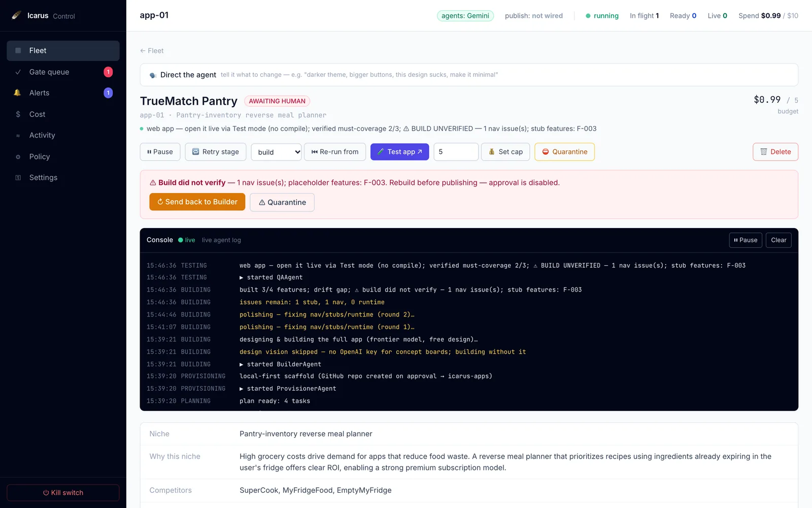Send back to Builder
Viewport: 812px width, 508px height.
pos(197,202)
